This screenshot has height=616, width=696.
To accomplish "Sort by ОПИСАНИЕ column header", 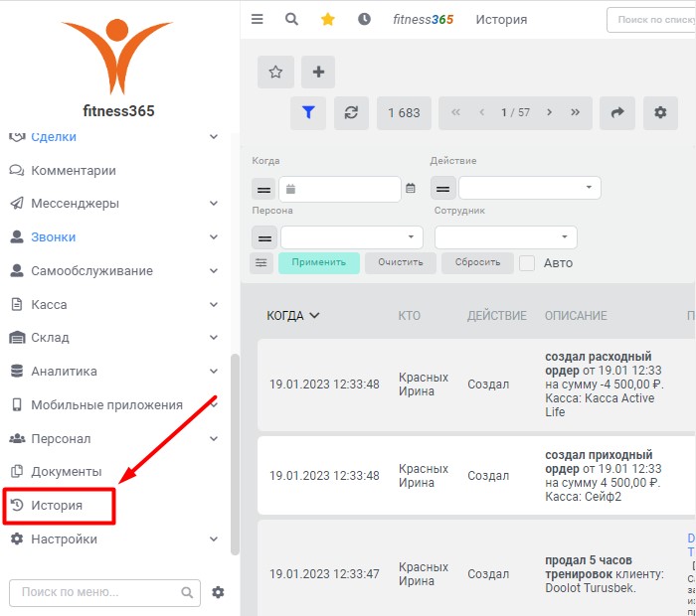I will pyautogui.click(x=576, y=315).
